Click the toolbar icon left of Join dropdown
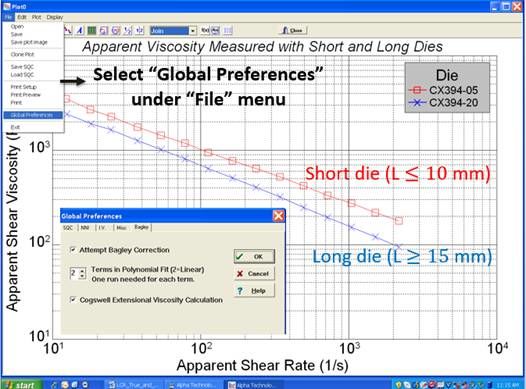 (x=140, y=31)
